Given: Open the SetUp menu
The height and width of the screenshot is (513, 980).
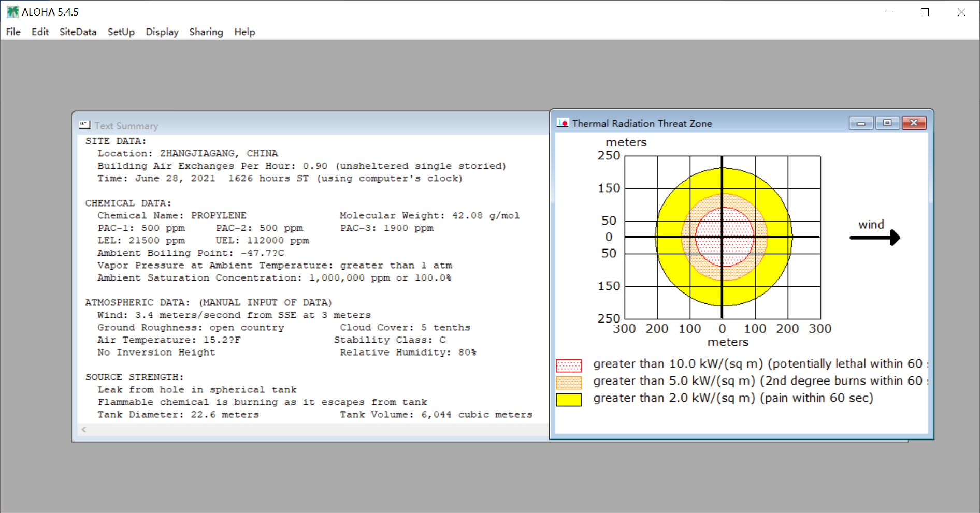Looking at the screenshot, I should [x=121, y=32].
